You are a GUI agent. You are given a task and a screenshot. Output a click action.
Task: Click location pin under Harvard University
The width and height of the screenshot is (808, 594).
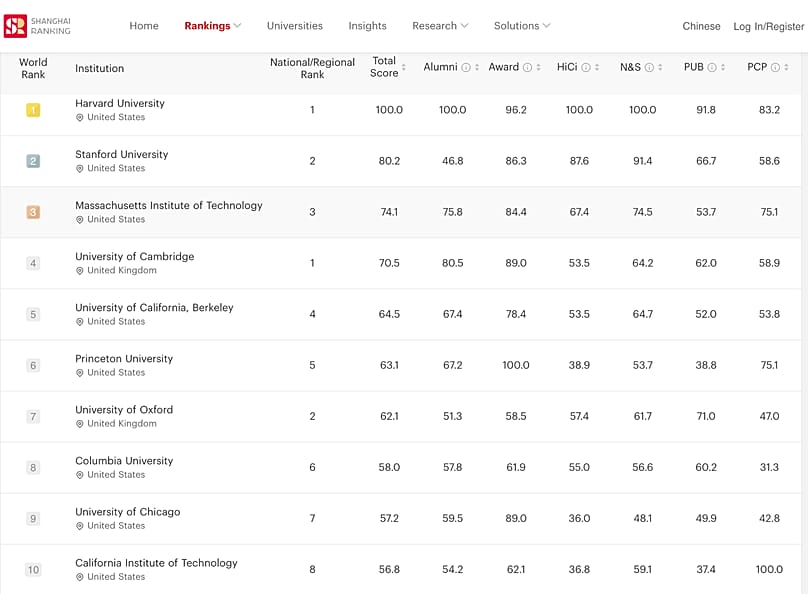(79, 117)
